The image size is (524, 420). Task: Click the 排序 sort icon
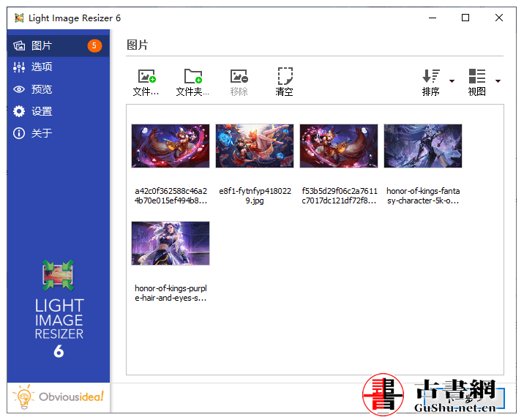(431, 76)
